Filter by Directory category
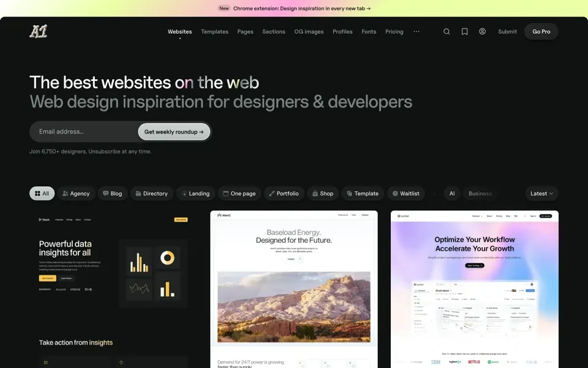This screenshot has height=368, width=588. pos(152,193)
